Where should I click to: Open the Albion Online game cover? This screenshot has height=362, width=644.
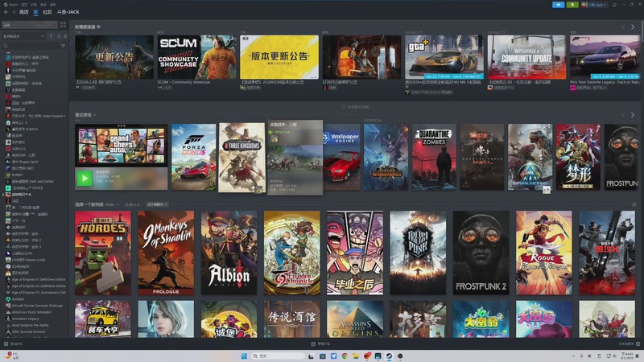tap(229, 253)
